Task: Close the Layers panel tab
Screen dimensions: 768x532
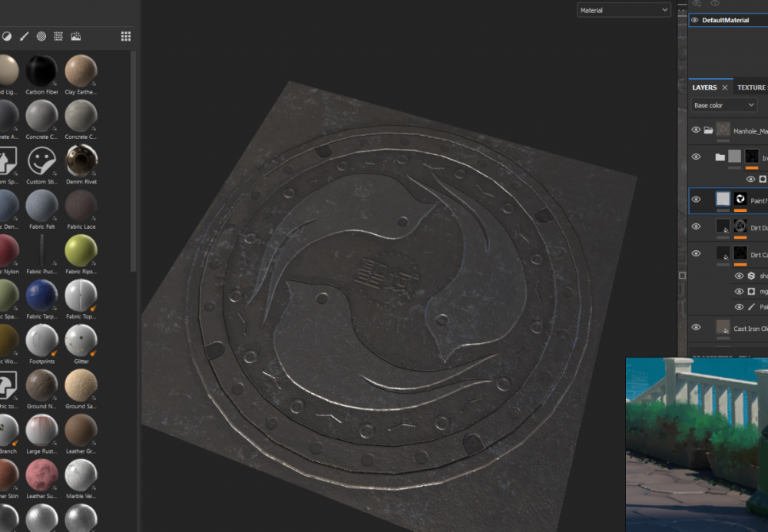Action: (x=724, y=88)
